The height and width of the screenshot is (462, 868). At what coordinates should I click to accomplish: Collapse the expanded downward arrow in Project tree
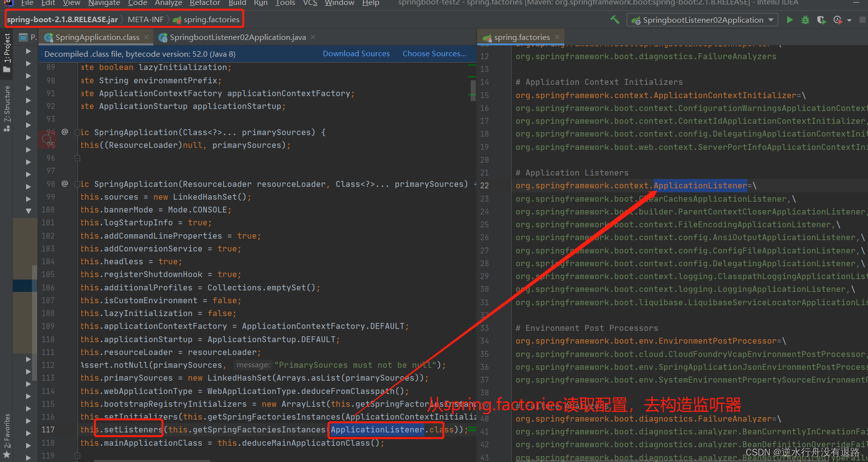click(x=28, y=211)
